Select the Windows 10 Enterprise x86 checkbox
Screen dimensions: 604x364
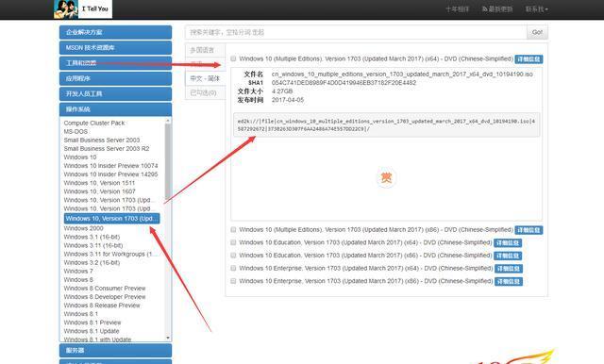[x=233, y=281]
